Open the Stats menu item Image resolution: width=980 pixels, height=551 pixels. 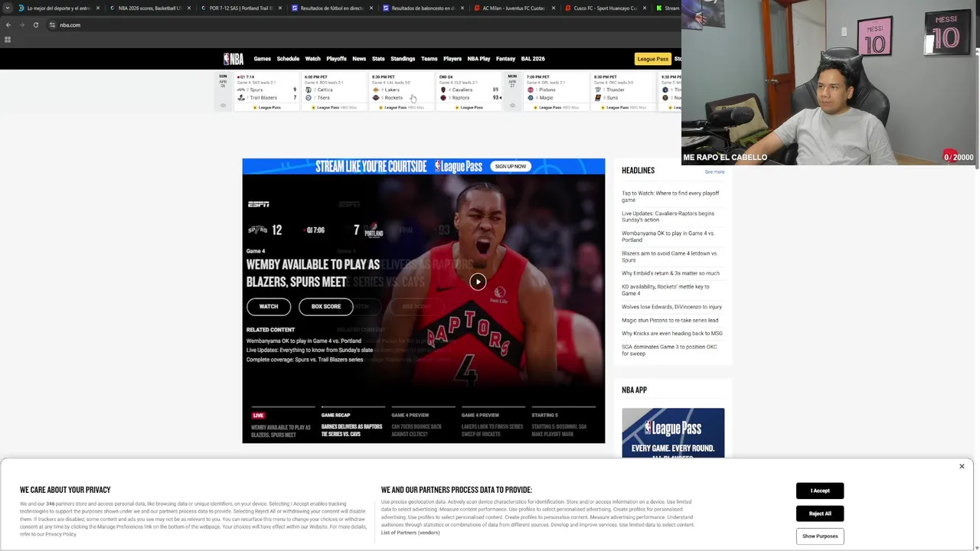coord(378,59)
